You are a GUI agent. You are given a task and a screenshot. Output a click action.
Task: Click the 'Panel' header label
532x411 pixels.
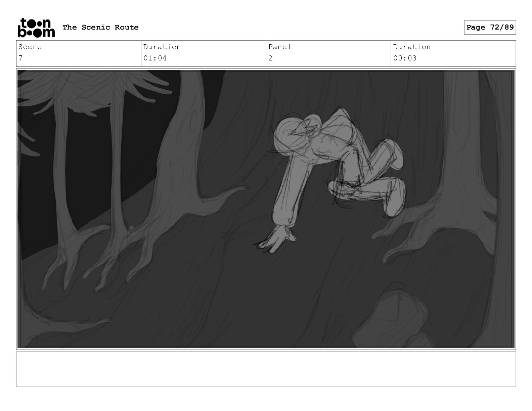point(280,47)
